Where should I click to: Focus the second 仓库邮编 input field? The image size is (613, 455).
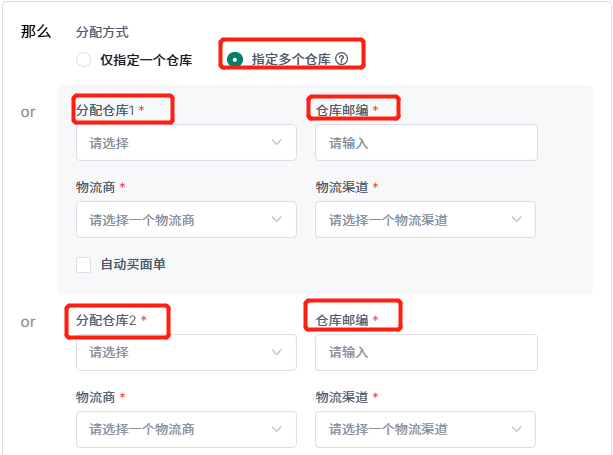pos(427,352)
